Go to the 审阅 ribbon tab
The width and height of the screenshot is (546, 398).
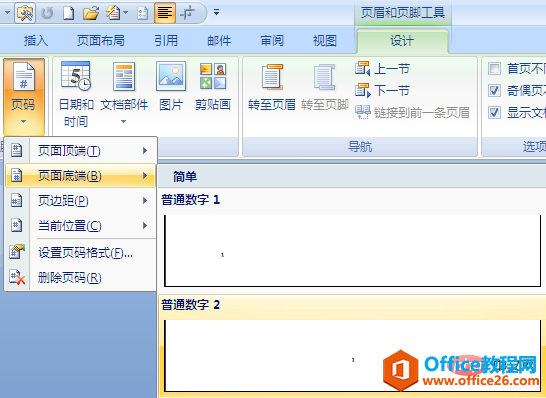tap(272, 41)
